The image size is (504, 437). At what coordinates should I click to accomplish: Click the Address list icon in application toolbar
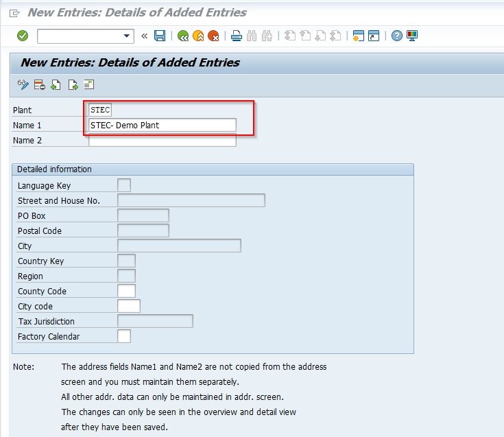click(88, 85)
